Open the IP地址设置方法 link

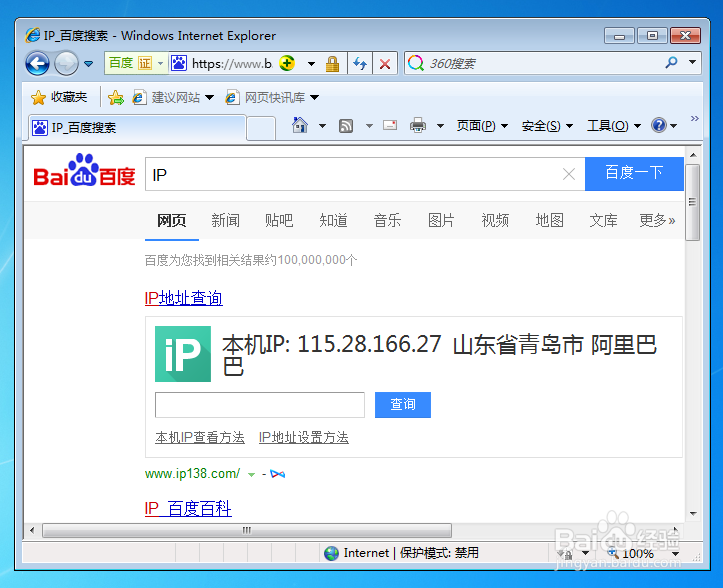click(x=303, y=437)
